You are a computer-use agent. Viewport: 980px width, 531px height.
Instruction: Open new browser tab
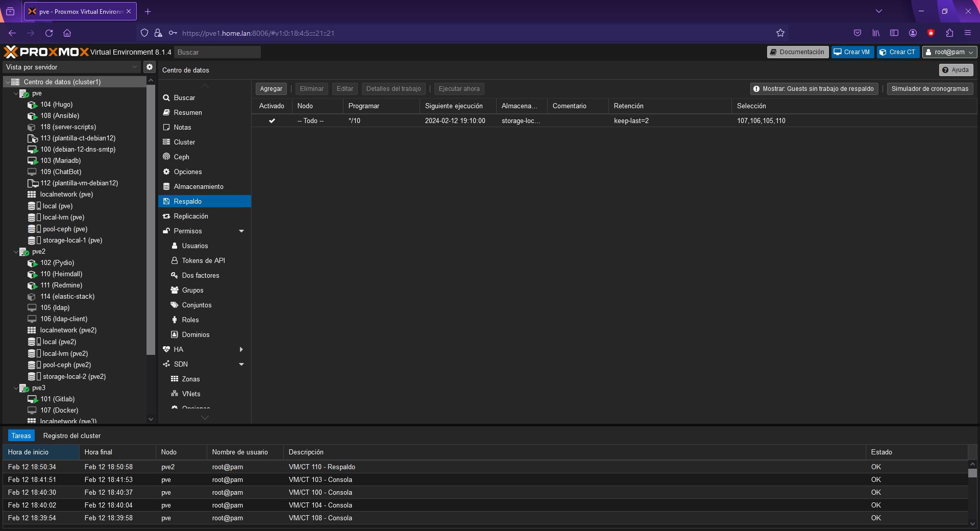pos(148,11)
